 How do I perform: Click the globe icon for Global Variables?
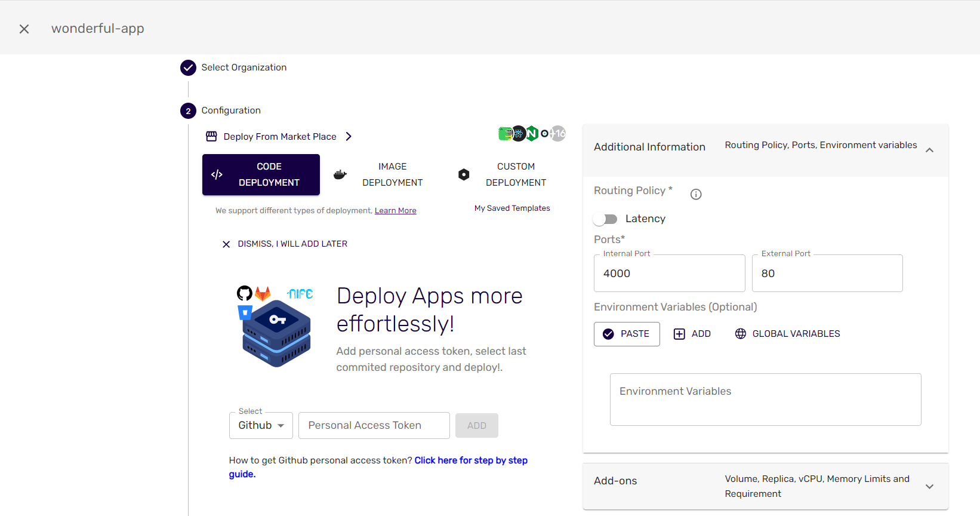click(x=741, y=334)
